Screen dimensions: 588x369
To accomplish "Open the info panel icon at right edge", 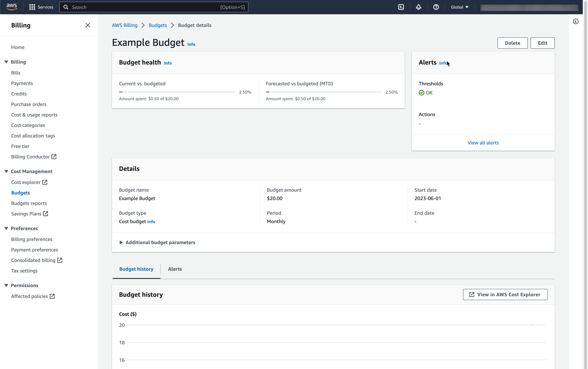I will [x=576, y=22].
